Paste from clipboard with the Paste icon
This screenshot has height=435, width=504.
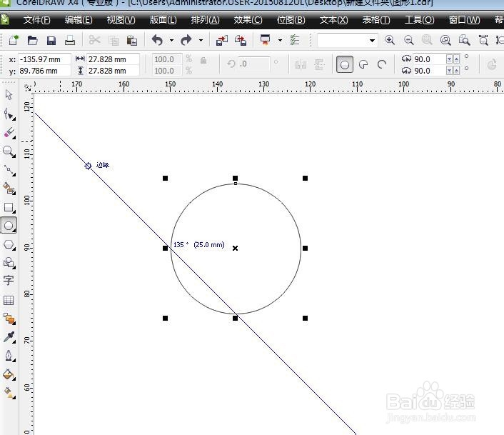click(132, 41)
